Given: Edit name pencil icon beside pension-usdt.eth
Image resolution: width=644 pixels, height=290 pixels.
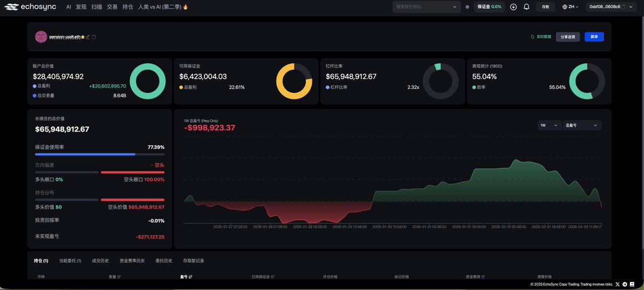Looking at the screenshot, I should click(x=88, y=37).
